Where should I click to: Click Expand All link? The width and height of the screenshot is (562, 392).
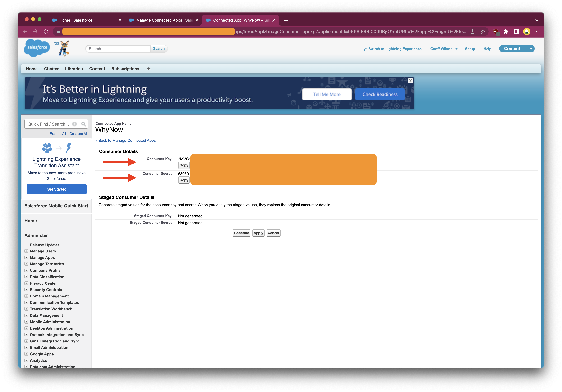coord(58,134)
